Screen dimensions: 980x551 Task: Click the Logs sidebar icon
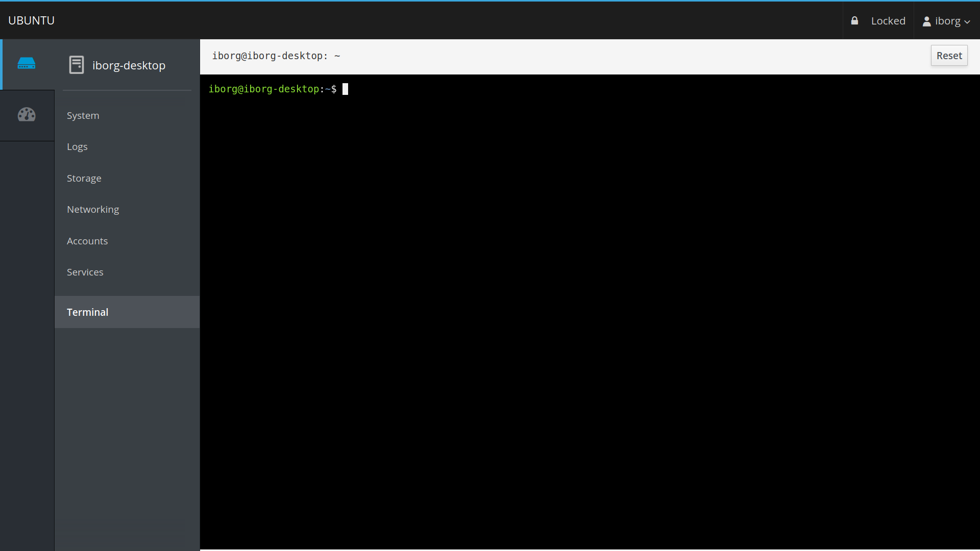point(77,146)
